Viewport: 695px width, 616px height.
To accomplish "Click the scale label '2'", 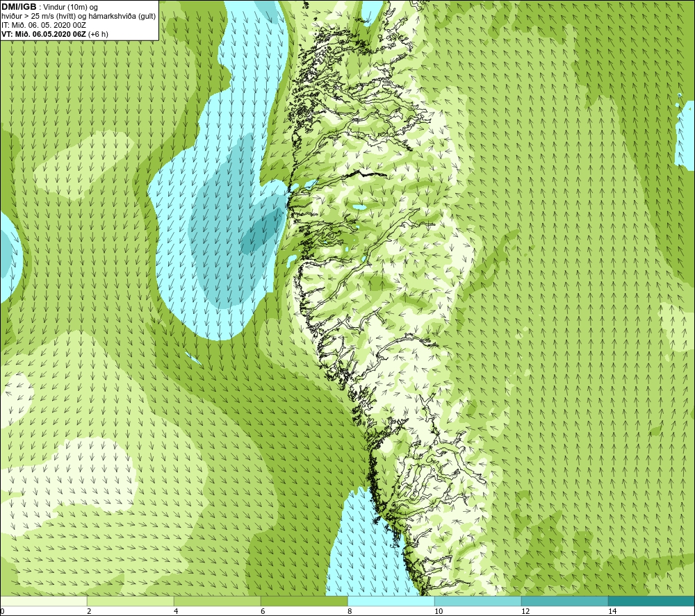I will coord(89,611).
